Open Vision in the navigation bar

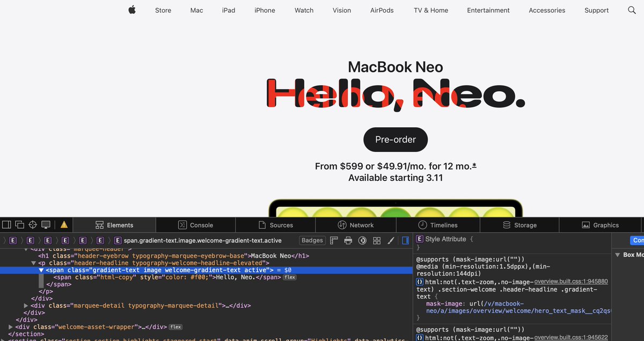pos(342,10)
